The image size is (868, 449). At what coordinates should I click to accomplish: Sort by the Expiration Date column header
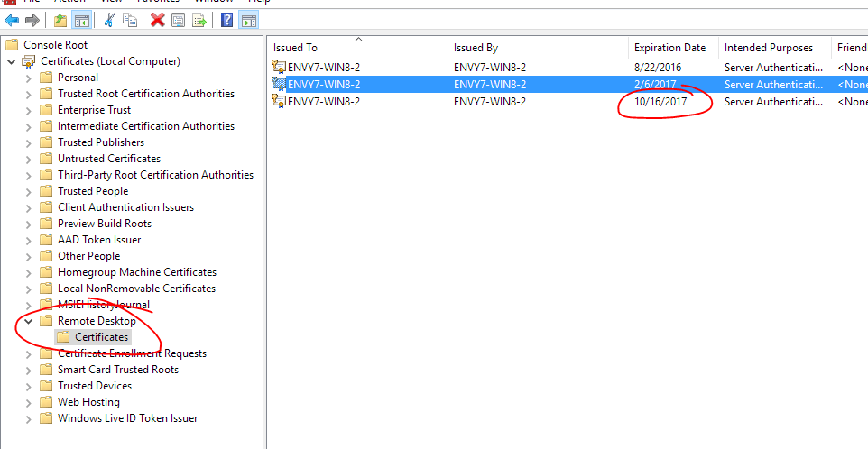click(669, 48)
